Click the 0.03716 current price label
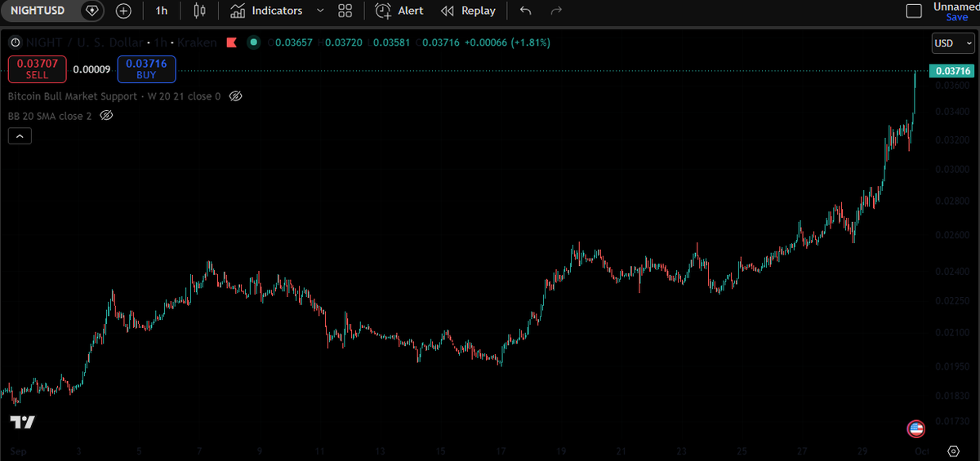The height and width of the screenshot is (461, 980). (952, 71)
